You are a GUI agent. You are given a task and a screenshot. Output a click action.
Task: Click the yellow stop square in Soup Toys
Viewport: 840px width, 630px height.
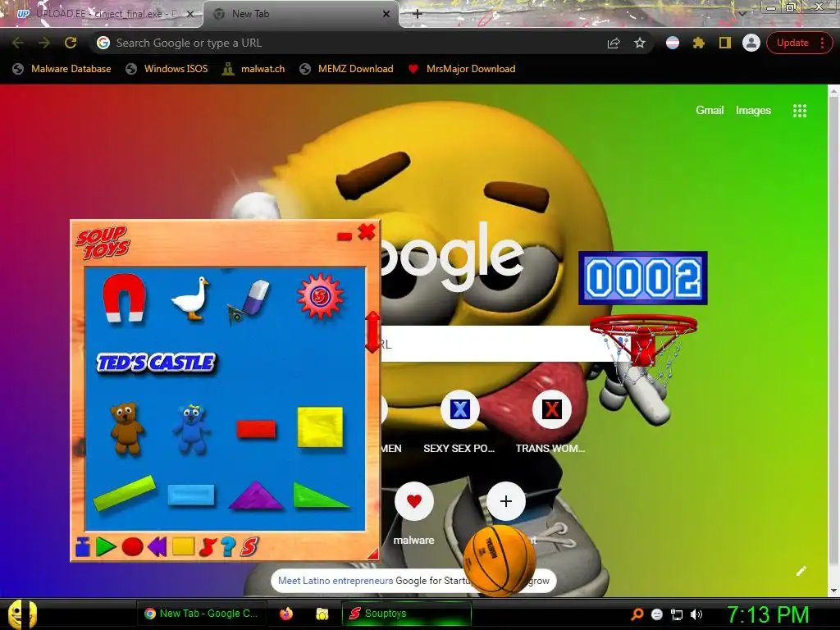tap(183, 546)
